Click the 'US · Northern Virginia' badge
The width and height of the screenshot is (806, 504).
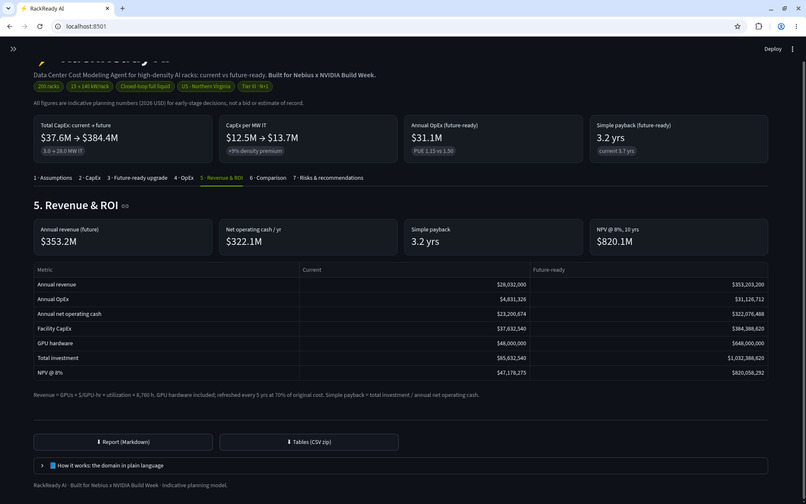(x=206, y=86)
